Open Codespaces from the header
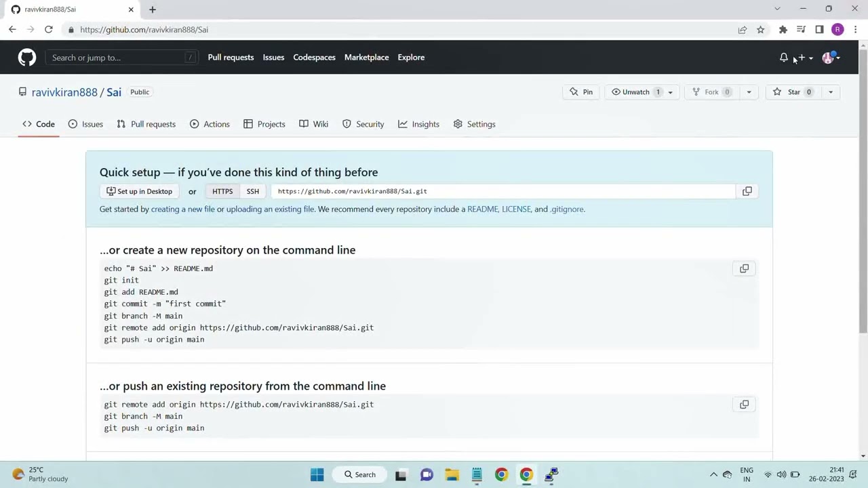The height and width of the screenshot is (488, 868). (x=314, y=58)
